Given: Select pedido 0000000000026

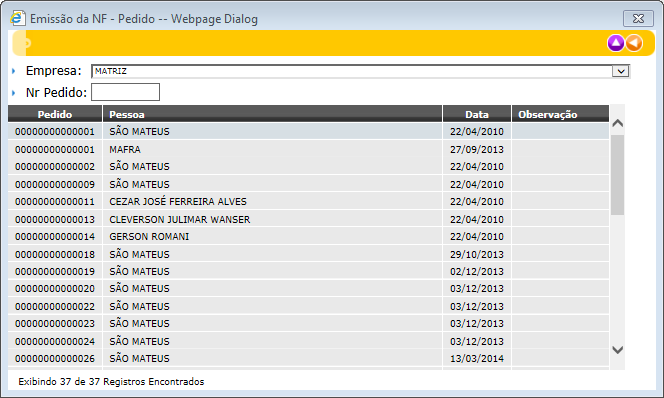Looking at the screenshot, I should point(308,359).
